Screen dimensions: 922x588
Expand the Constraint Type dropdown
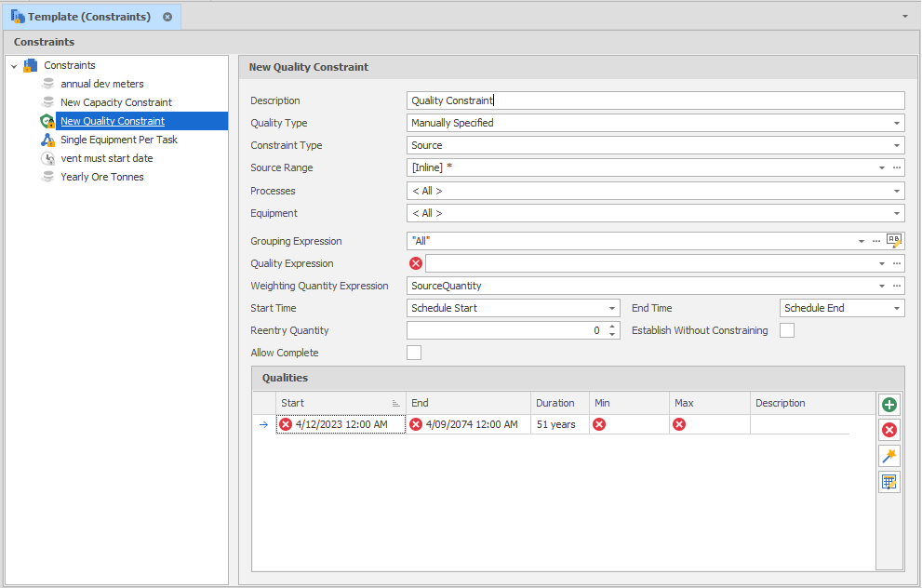point(897,145)
